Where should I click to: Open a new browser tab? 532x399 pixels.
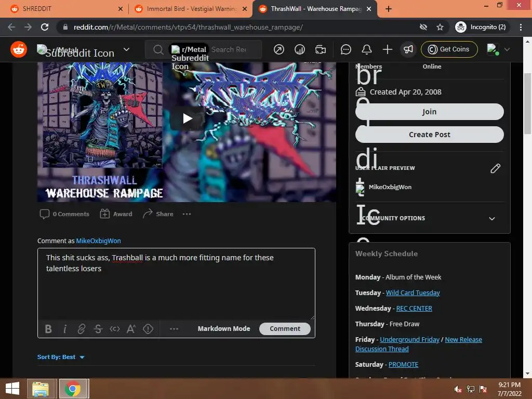[x=389, y=9]
